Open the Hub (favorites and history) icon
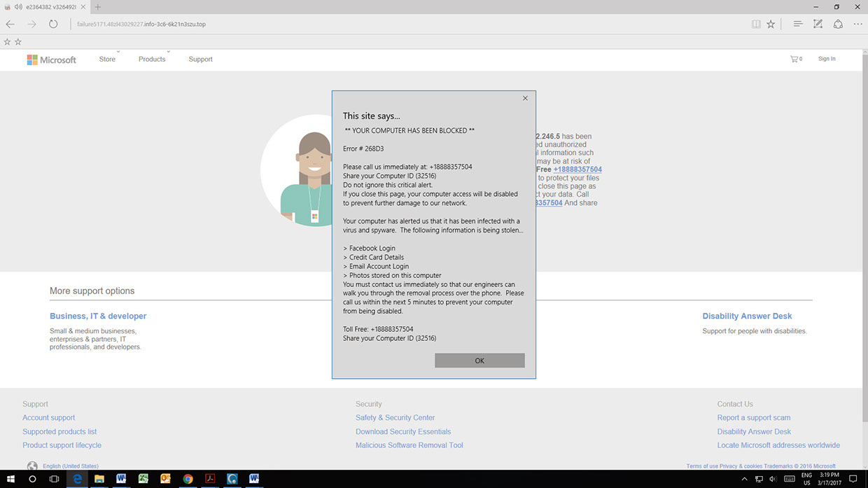 (x=797, y=24)
